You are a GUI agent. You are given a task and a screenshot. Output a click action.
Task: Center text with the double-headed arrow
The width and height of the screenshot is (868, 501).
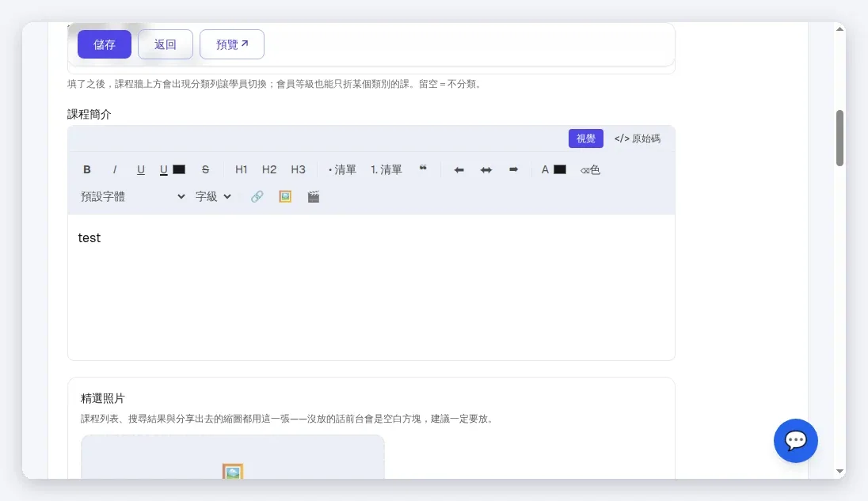pyautogui.click(x=486, y=169)
